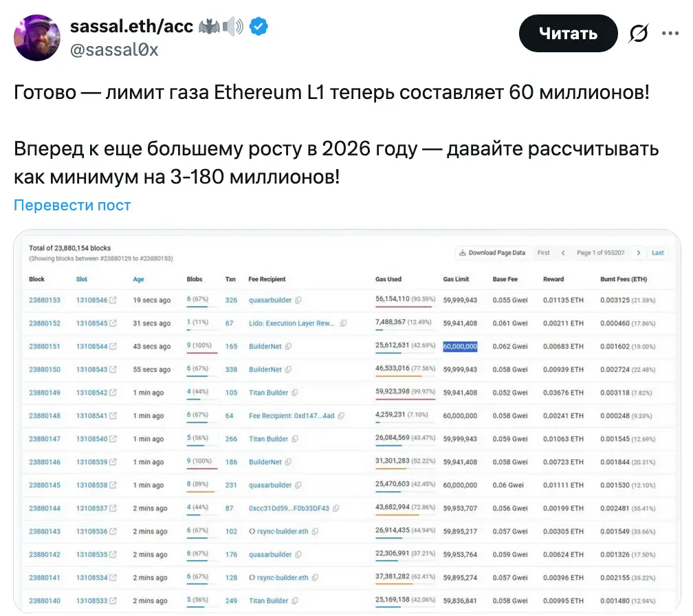Go to next page with right chevron
The image size is (693, 616).
tap(639, 253)
